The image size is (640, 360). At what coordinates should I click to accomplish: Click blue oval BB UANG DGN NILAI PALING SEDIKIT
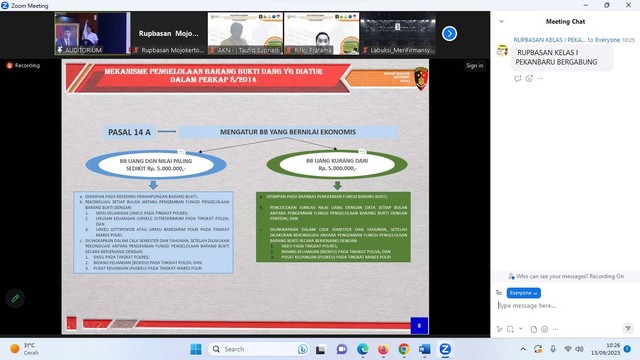tap(156, 165)
